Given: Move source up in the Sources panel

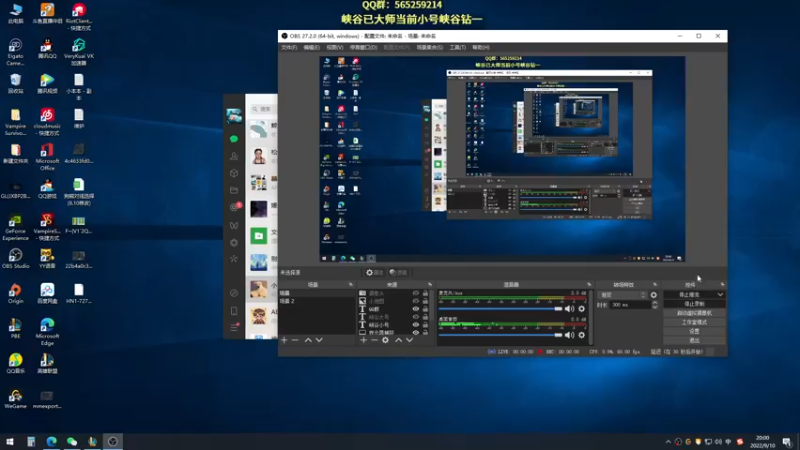Looking at the screenshot, I should tap(398, 340).
